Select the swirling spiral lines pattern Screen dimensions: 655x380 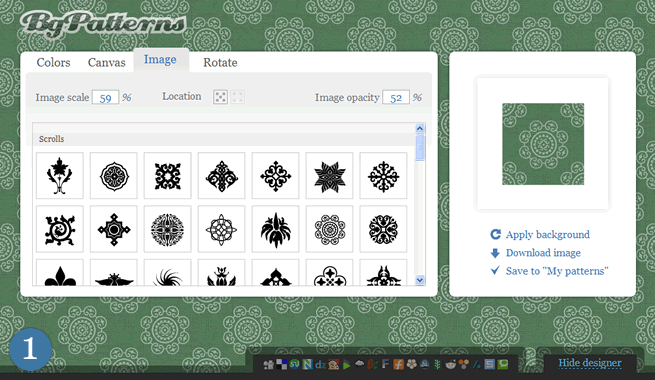pyautogui.click(x=168, y=273)
